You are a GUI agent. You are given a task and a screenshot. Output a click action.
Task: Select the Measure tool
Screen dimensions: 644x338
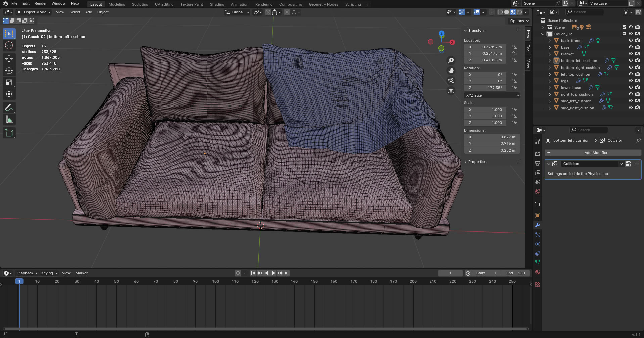(9, 120)
